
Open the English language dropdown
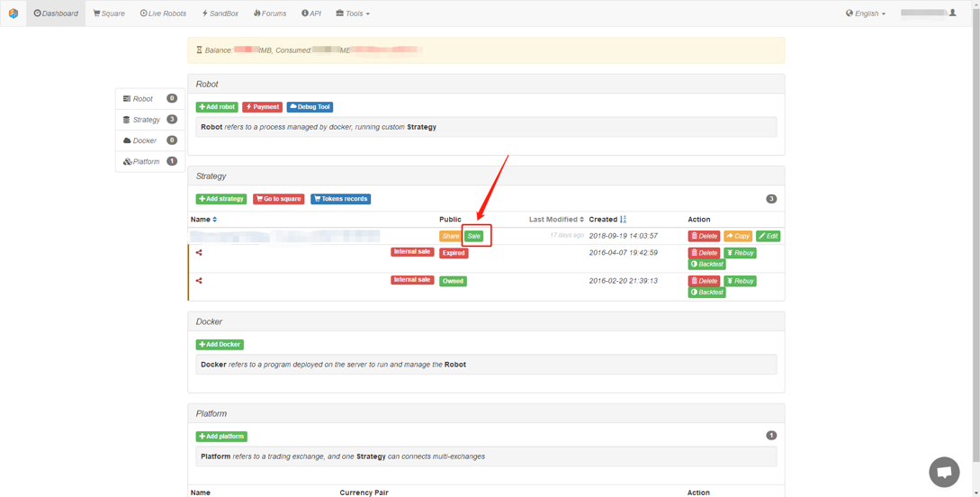[x=866, y=14]
